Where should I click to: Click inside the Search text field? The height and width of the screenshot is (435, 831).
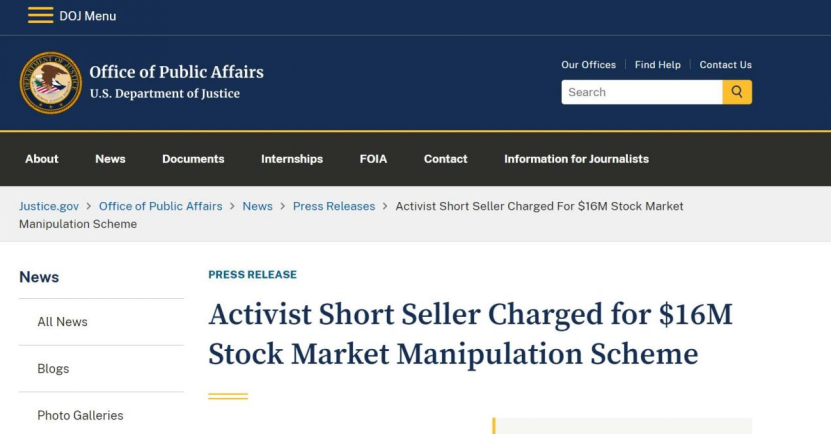(x=642, y=92)
